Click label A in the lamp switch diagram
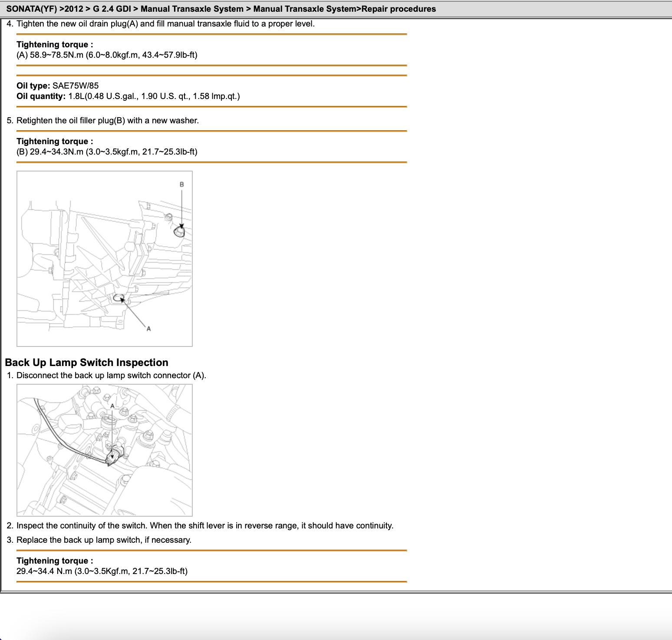This screenshot has width=672, height=640. tap(112, 406)
